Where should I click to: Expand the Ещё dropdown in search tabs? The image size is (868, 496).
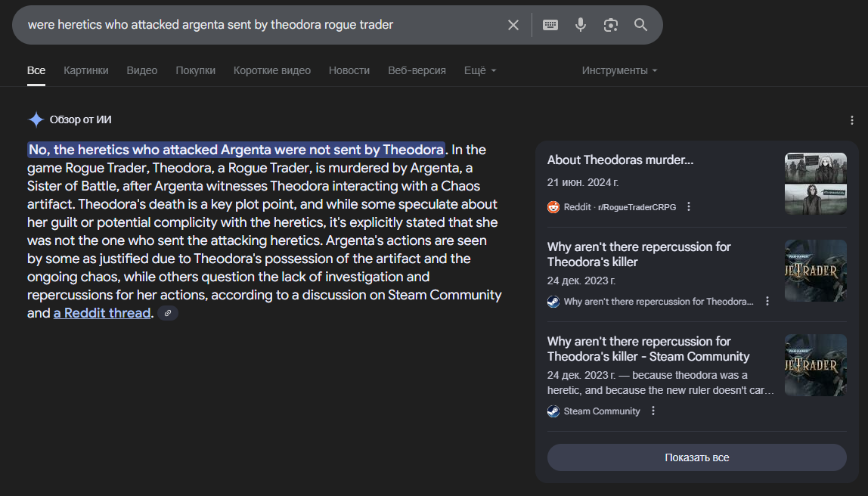479,70
